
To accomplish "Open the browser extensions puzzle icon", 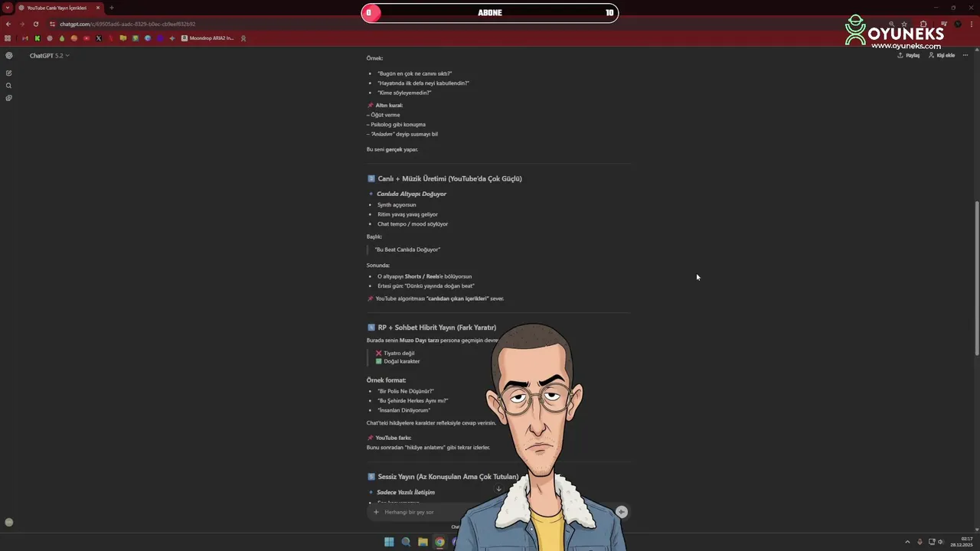I will pyautogui.click(x=923, y=24).
